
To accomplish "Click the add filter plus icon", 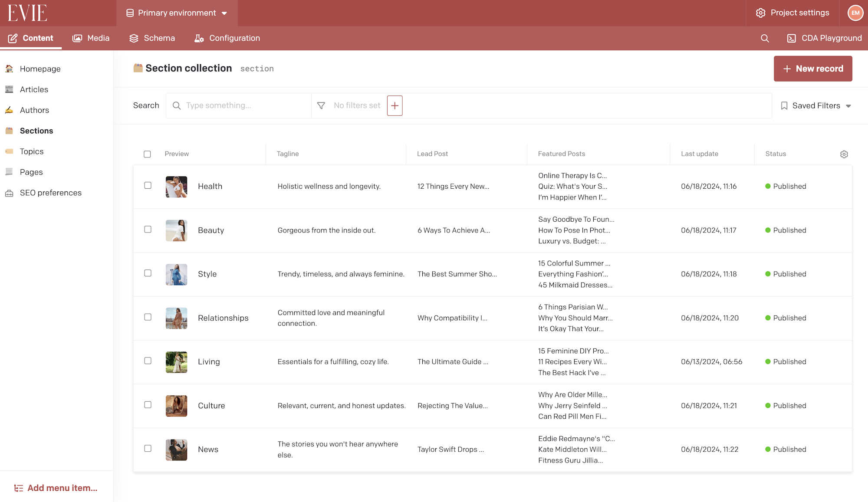I will [x=395, y=105].
